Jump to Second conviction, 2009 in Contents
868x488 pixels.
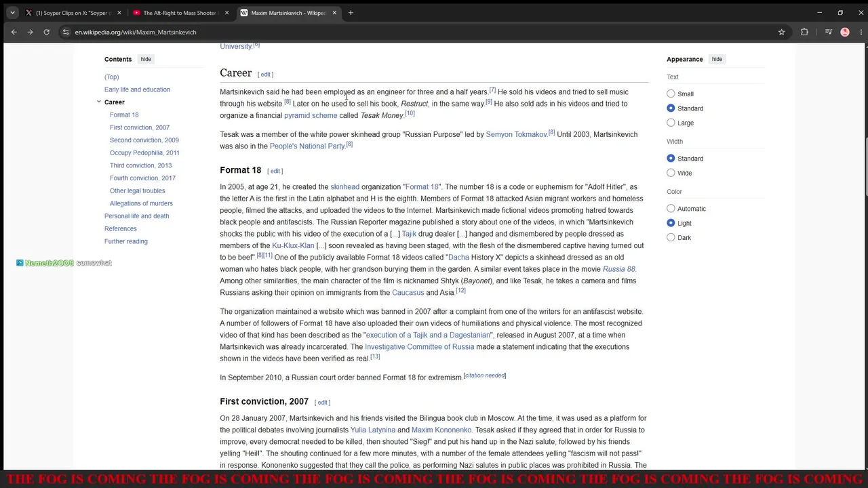pos(144,140)
